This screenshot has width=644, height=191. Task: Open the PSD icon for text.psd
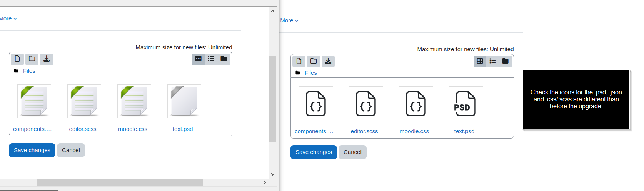click(x=466, y=104)
